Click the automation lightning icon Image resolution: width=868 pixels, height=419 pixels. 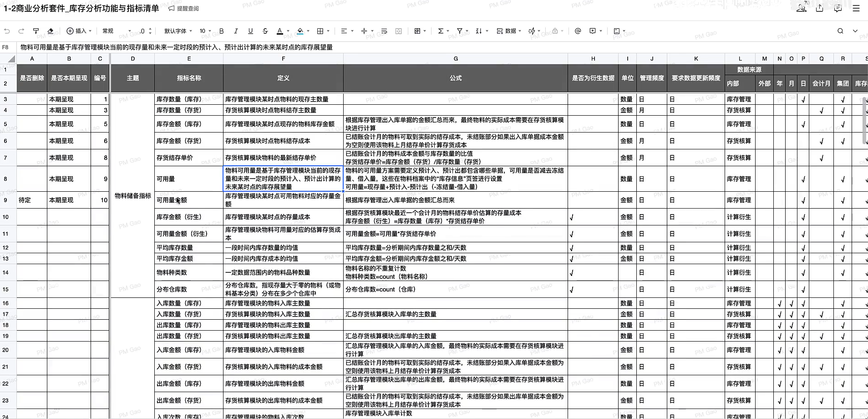pyautogui.click(x=532, y=31)
